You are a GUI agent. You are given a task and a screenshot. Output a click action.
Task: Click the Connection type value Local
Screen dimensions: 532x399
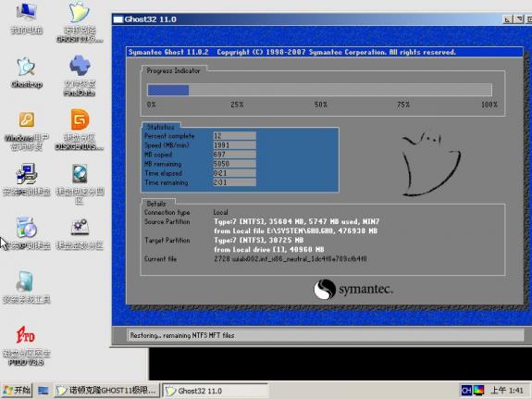220,212
